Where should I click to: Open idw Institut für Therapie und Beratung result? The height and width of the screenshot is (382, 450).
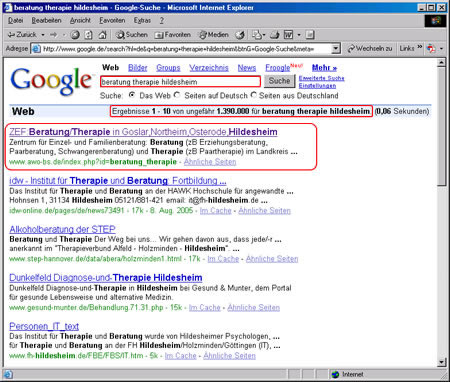click(x=118, y=181)
